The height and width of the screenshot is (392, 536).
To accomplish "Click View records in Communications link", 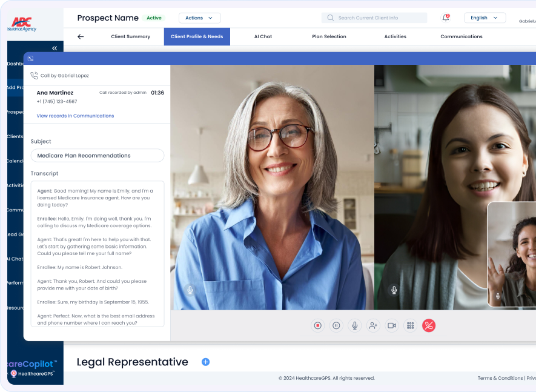I will 75,116.
